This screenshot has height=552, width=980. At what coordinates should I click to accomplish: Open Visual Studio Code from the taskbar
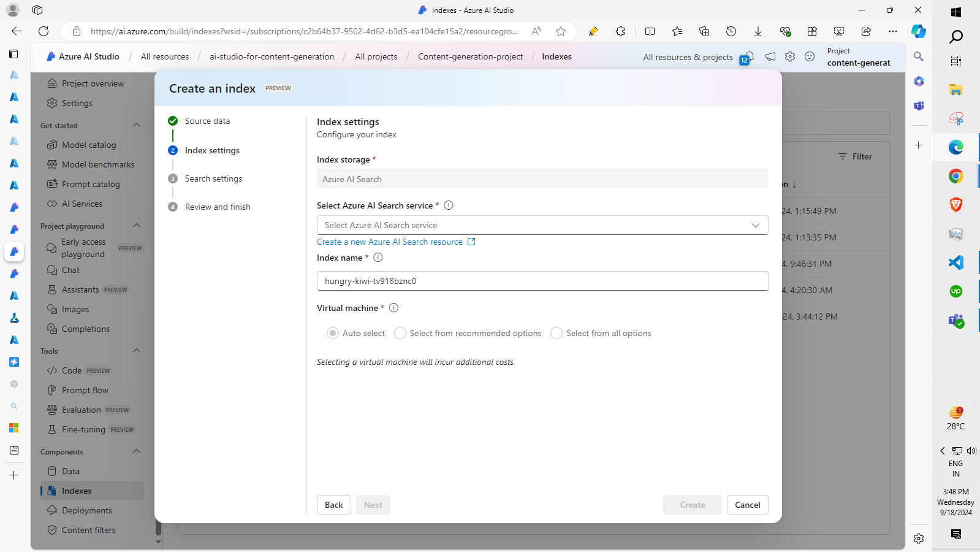click(x=956, y=263)
